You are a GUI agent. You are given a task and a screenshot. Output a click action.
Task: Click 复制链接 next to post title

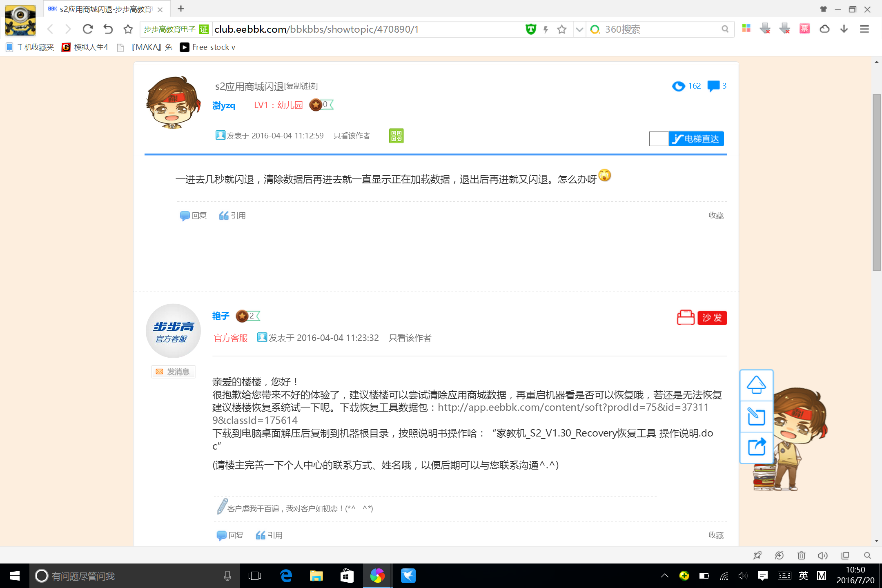pos(301,86)
